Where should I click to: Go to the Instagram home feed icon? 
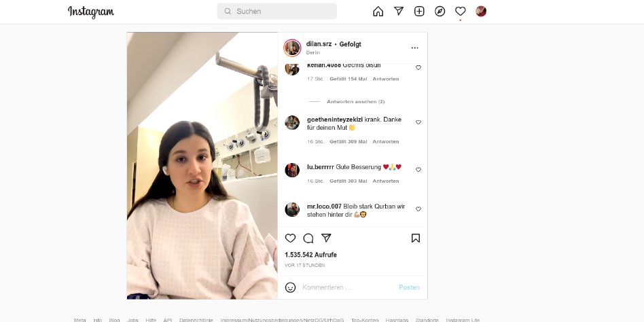click(x=378, y=12)
